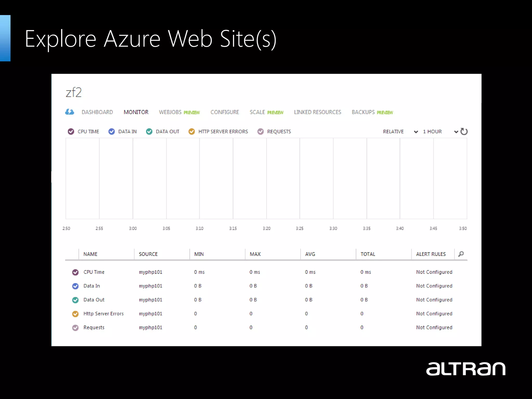Viewport: 532px width, 399px height.
Task: Click Not Configured for Data Out
Action: (434, 300)
